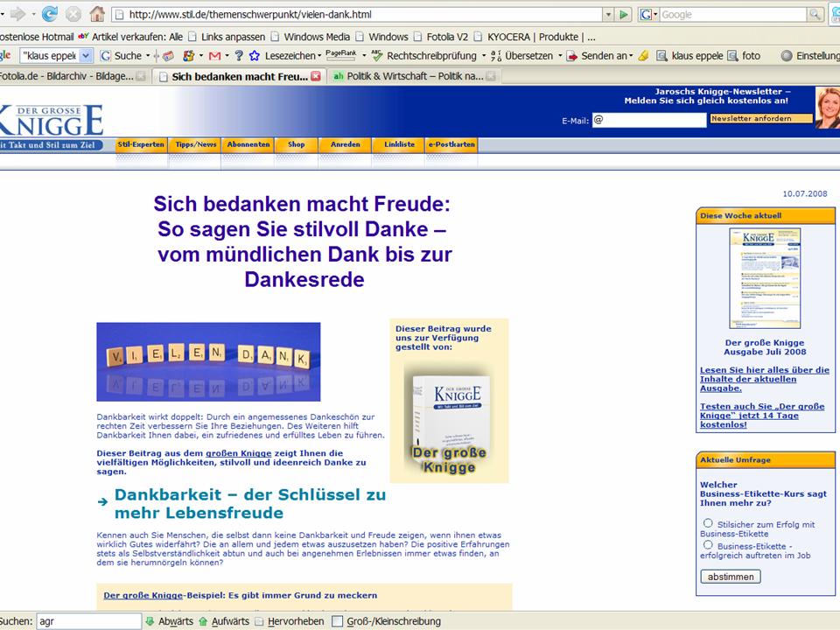Open the Übersetzen dropdown in the toolbar

tap(558, 55)
